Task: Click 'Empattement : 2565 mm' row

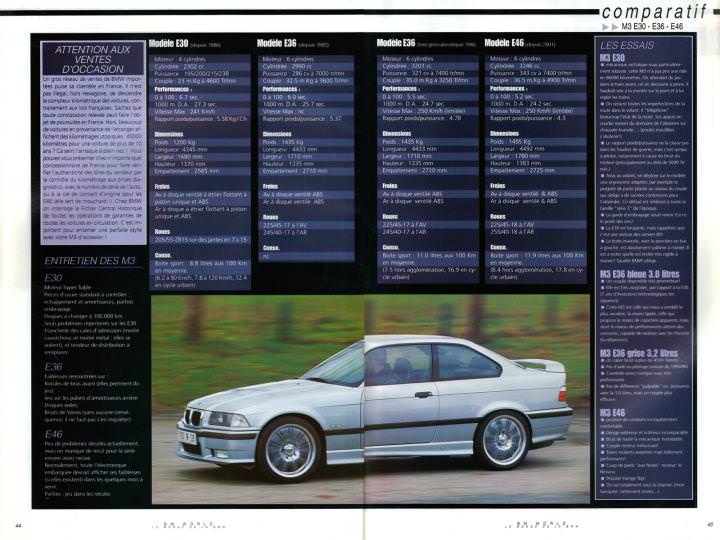Action: pos(186,171)
